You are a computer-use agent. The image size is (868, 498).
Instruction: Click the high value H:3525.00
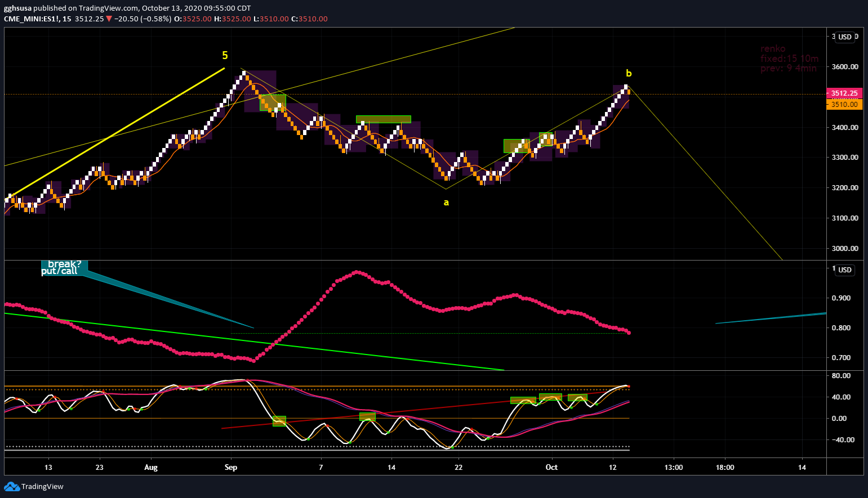(233, 19)
